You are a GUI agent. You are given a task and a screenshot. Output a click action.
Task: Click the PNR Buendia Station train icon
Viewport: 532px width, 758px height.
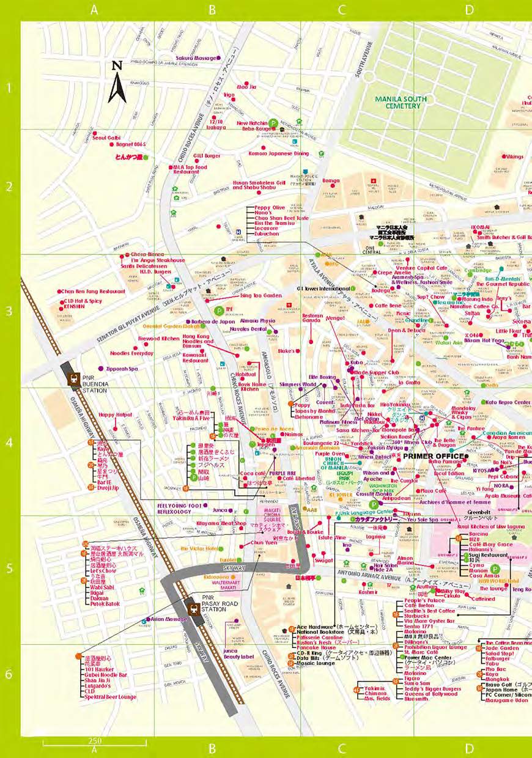point(74,378)
